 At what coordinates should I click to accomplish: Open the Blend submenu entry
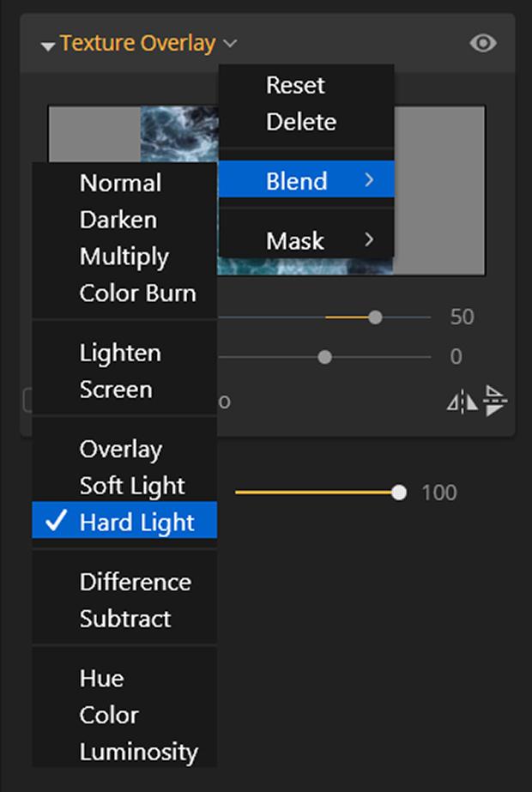[x=306, y=178]
